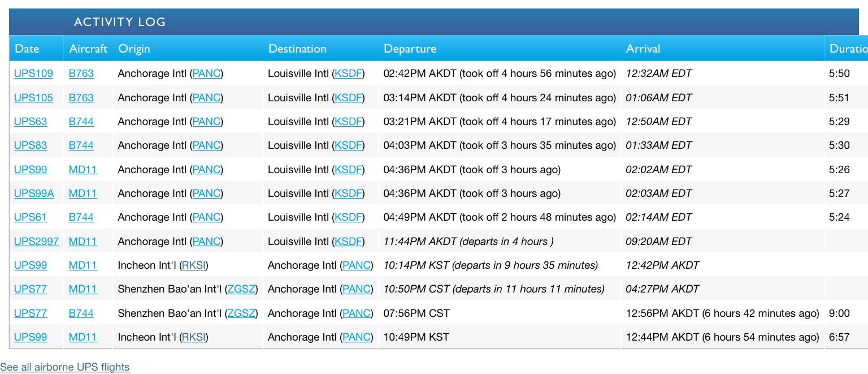Open PANC destination link in 07:56PM CST row

click(357, 313)
